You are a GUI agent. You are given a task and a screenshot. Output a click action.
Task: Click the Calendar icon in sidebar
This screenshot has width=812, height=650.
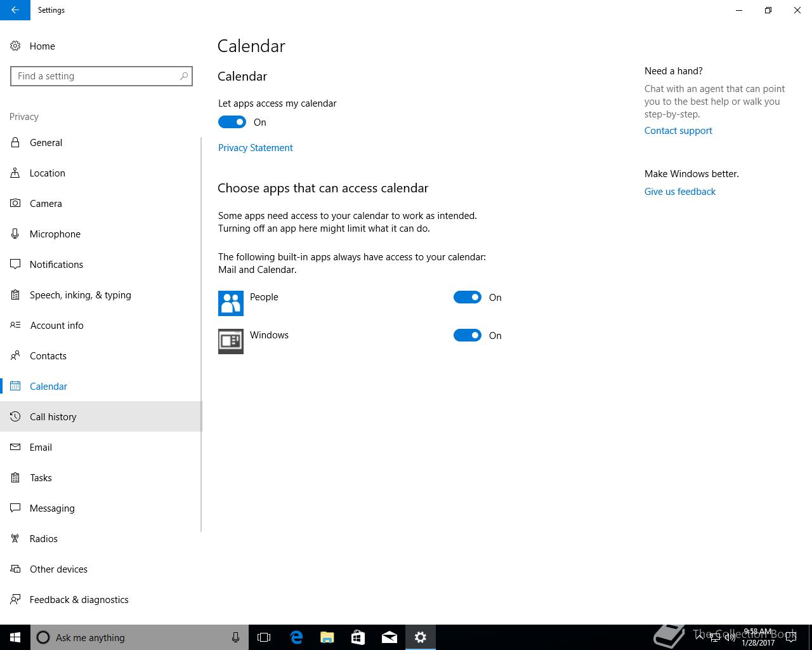15,386
